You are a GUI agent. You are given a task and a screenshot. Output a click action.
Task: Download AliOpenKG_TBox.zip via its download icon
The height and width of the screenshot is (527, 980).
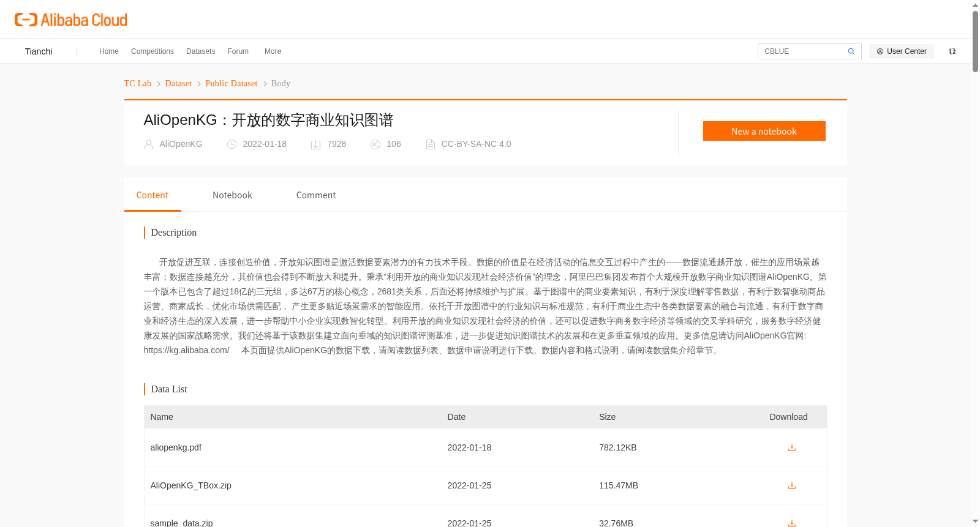(x=792, y=485)
